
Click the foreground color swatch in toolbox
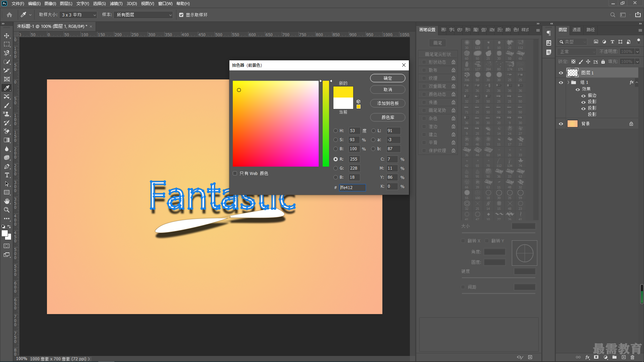coord(5,233)
